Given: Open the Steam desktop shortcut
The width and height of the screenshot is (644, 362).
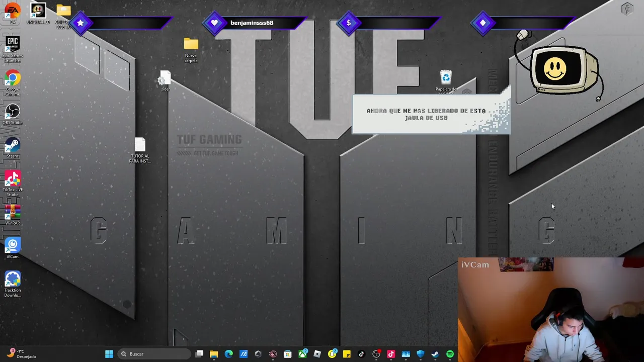Looking at the screenshot, I should [13, 148].
